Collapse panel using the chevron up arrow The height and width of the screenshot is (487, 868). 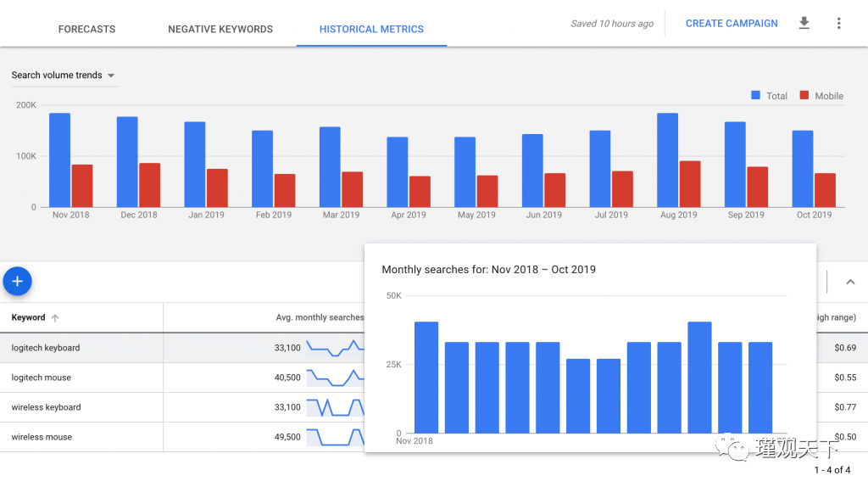pyautogui.click(x=850, y=282)
